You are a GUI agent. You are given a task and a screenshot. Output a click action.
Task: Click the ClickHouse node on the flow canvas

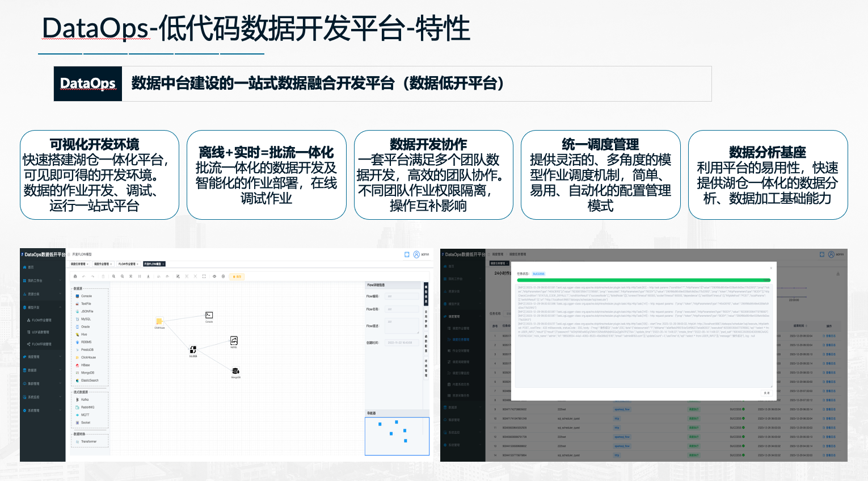click(159, 322)
